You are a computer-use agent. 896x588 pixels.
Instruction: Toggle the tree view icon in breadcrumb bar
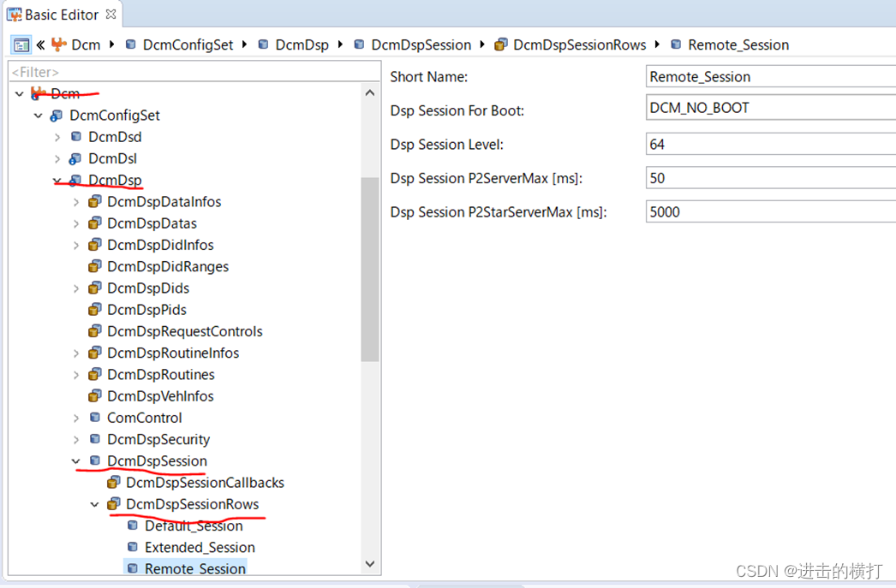click(x=21, y=45)
